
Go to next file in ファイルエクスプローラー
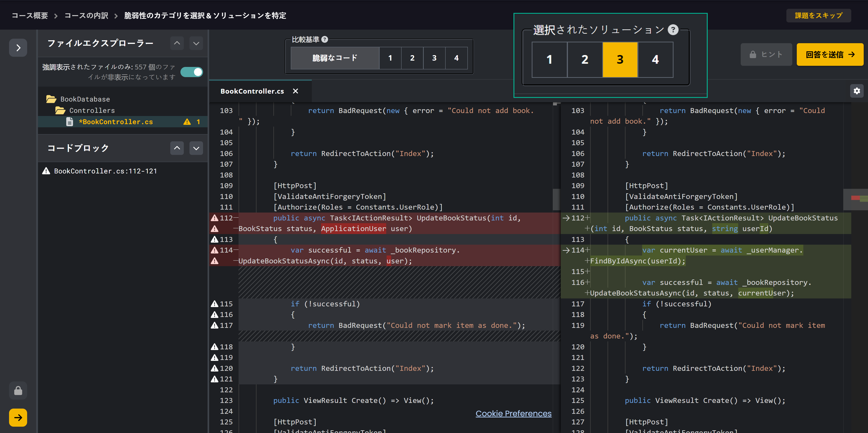(196, 43)
